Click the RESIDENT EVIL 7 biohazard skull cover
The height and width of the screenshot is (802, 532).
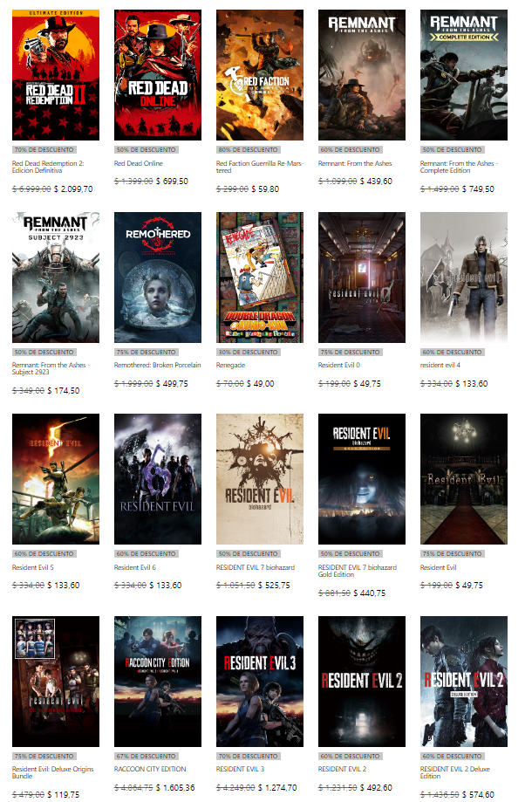tap(259, 479)
